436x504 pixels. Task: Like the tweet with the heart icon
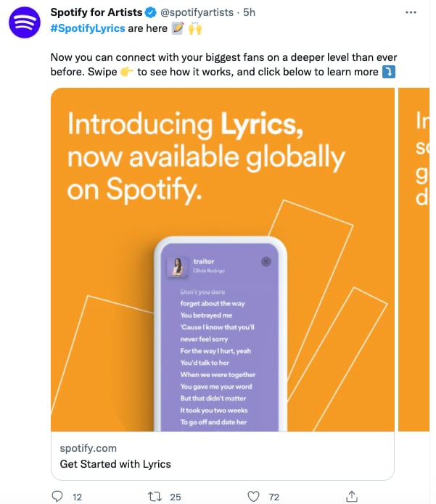tap(253, 496)
